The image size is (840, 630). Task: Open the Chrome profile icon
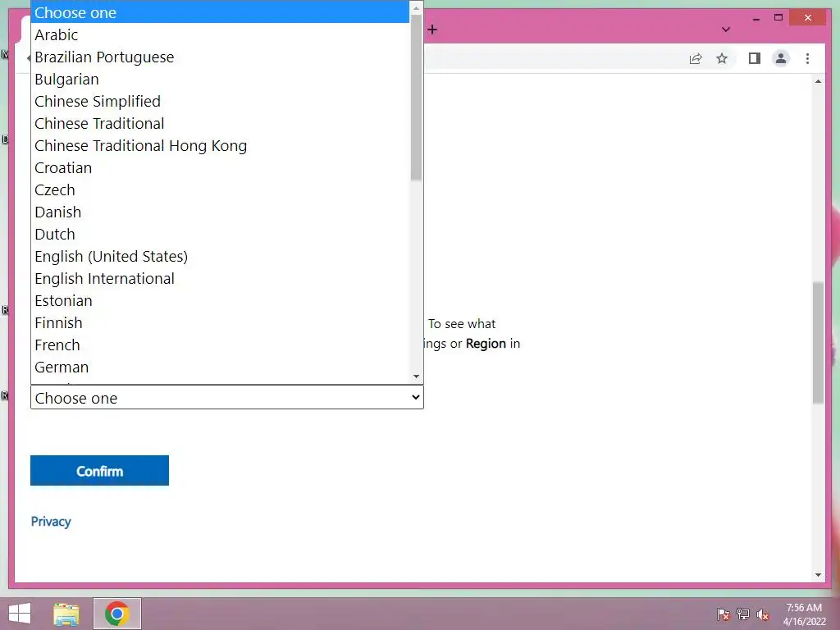[781, 58]
